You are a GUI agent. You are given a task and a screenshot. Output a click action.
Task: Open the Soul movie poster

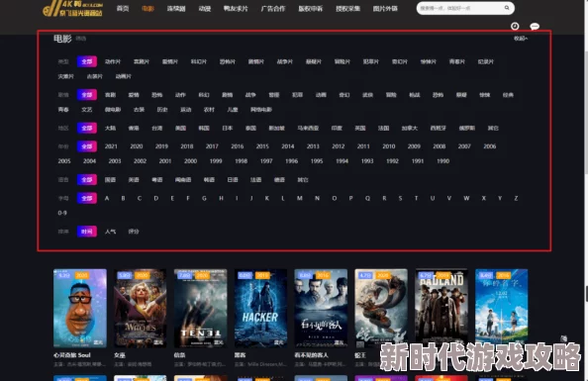80,308
